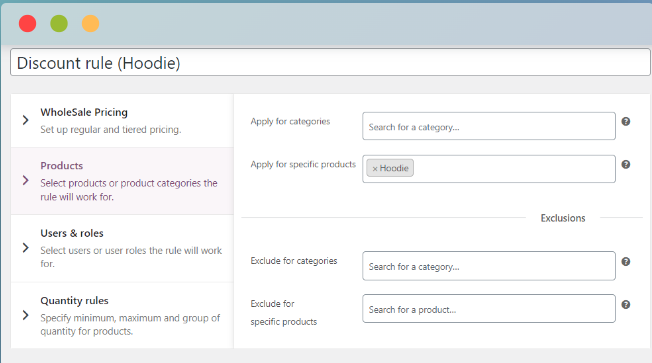Open the WholeSale Pricing tab
The height and width of the screenshot is (363, 652).
[x=122, y=121]
